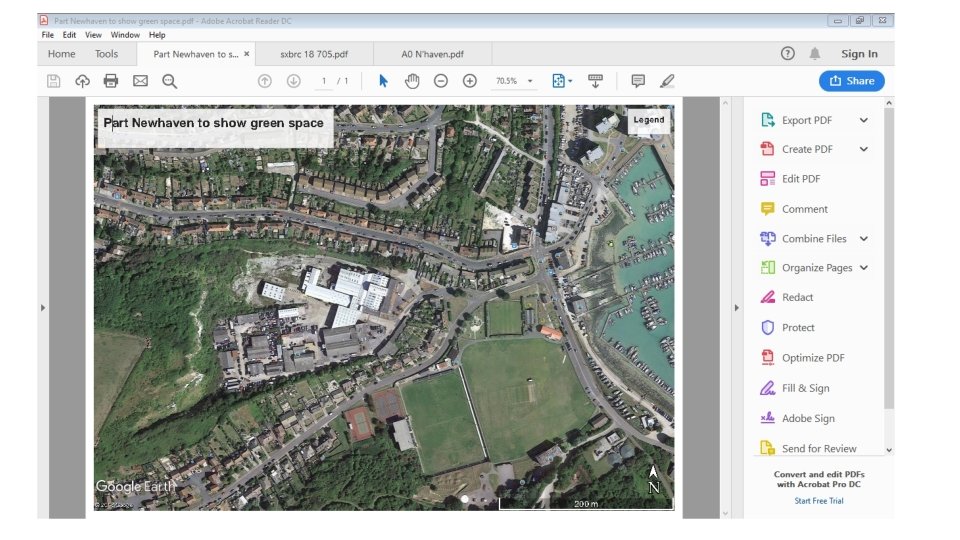This screenshot has height=540, width=960.
Task: Expand the left navigation pane
Action: pos(43,307)
